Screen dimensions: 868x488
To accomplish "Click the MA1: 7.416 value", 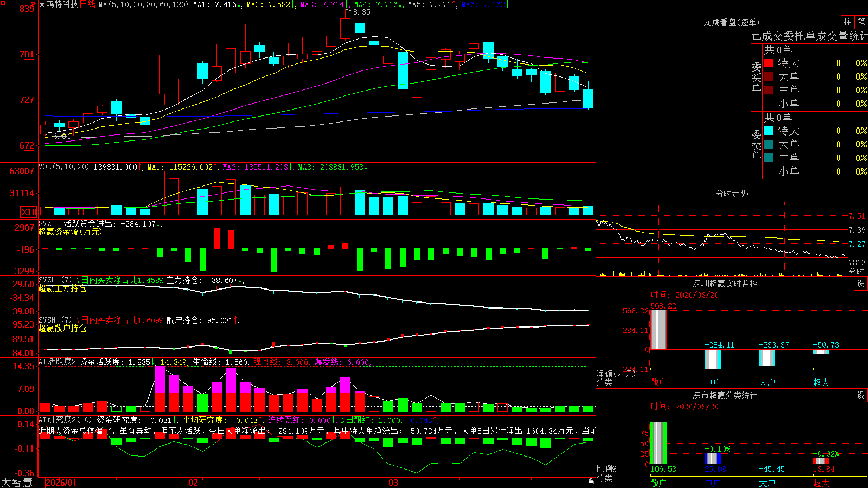I will click(x=216, y=4).
